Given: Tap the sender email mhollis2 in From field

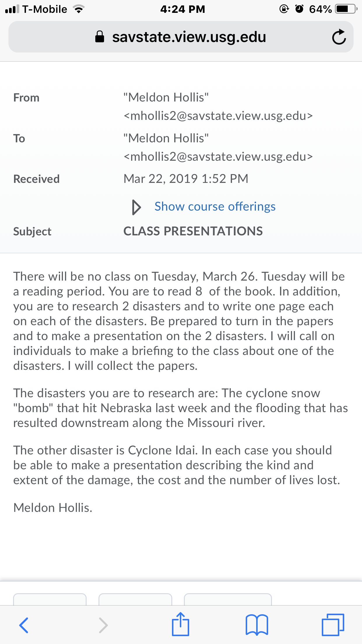Looking at the screenshot, I should point(218,116).
